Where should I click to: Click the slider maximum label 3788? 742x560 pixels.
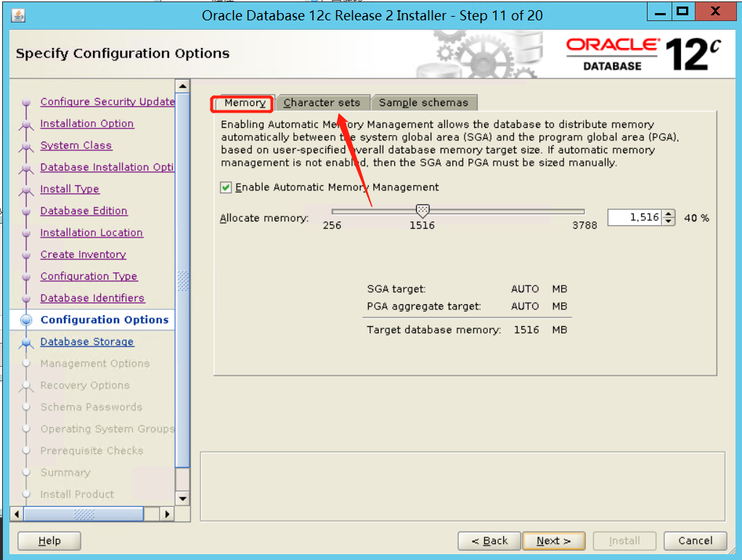[x=584, y=225]
